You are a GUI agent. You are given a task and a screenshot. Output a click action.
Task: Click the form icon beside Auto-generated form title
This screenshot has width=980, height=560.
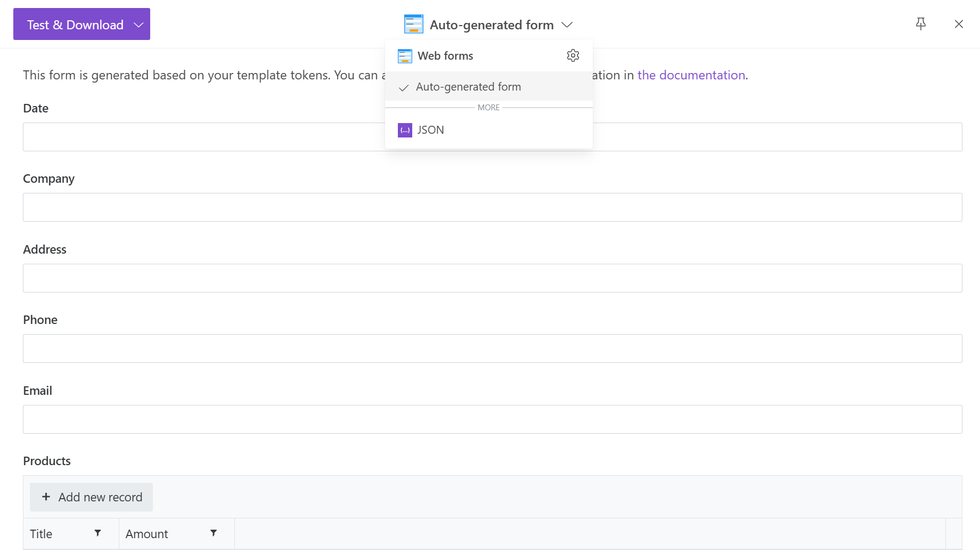(x=414, y=25)
